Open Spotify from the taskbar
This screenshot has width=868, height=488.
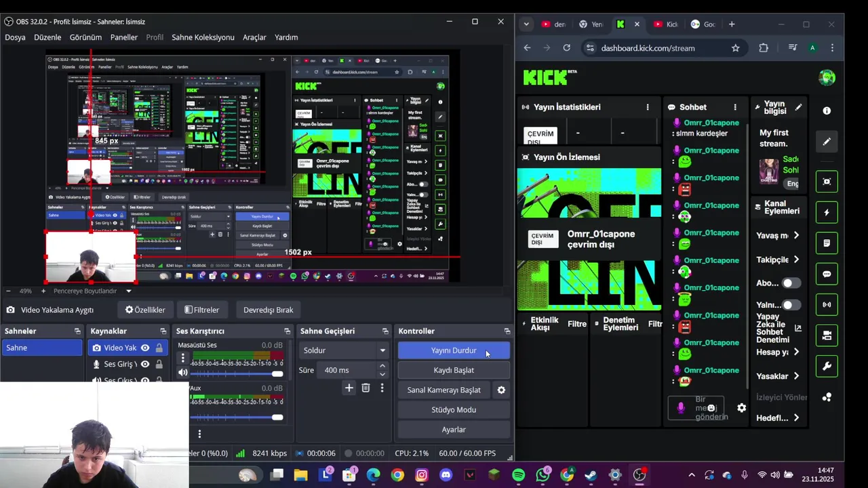point(519,475)
